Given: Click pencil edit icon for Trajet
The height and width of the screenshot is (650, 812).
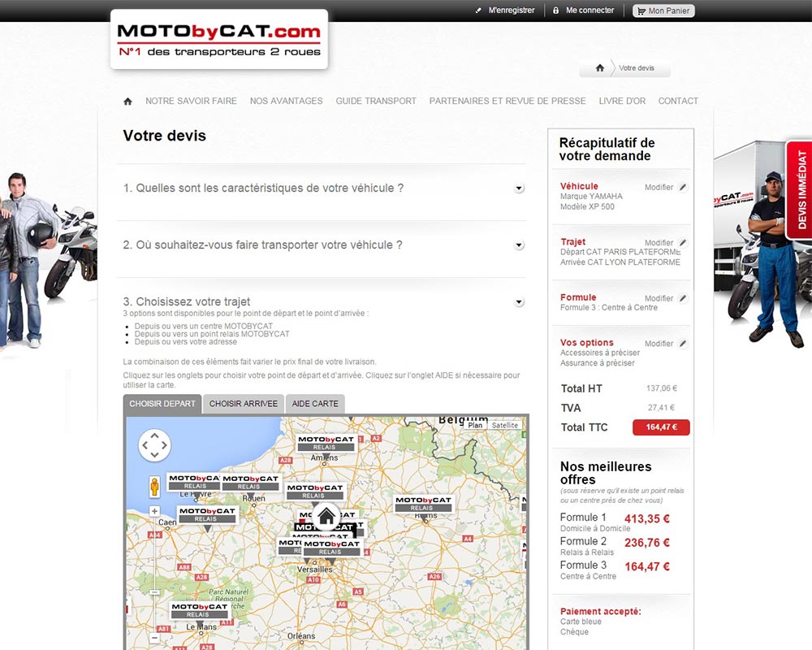Looking at the screenshot, I should pyautogui.click(x=683, y=243).
